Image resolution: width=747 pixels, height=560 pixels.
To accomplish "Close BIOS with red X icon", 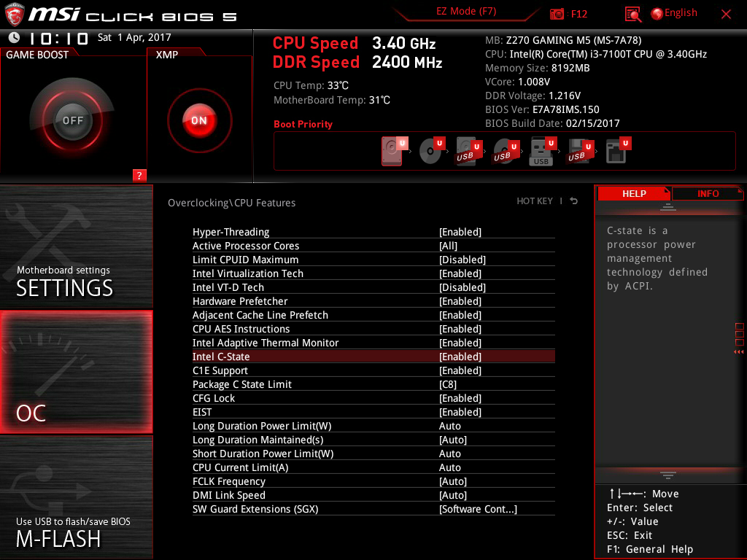I will pyautogui.click(x=726, y=15).
